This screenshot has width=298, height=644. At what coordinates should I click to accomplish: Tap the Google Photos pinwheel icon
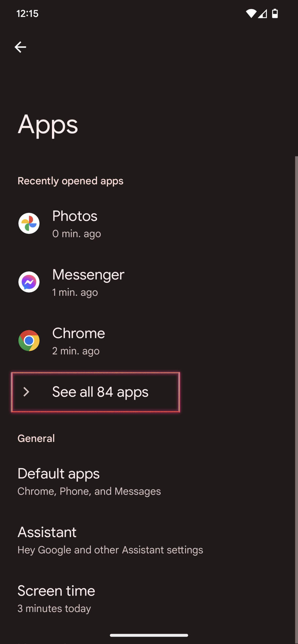click(x=29, y=223)
